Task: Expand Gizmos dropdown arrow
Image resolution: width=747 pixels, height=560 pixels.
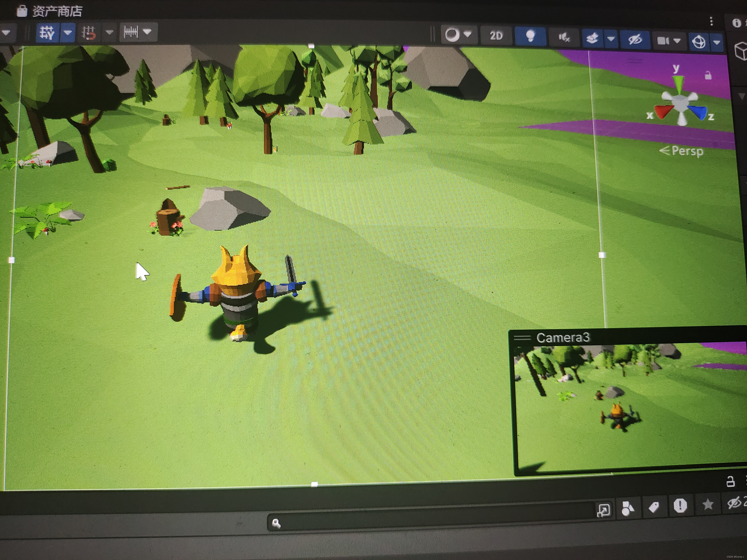Action: click(717, 43)
